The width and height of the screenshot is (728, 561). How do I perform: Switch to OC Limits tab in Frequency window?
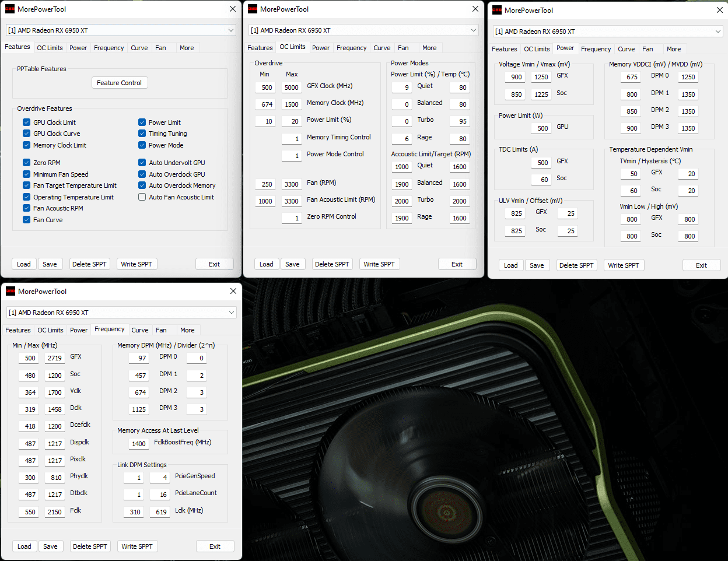pos(51,330)
